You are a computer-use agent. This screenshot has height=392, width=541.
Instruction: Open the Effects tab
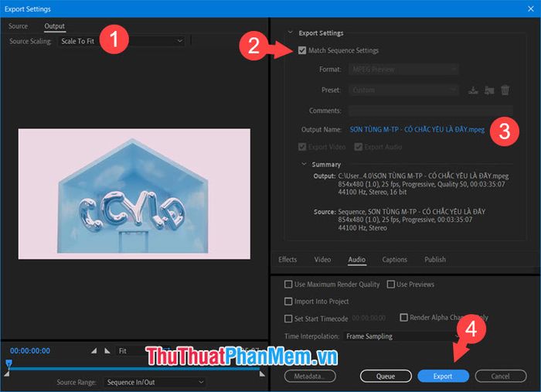tap(288, 260)
